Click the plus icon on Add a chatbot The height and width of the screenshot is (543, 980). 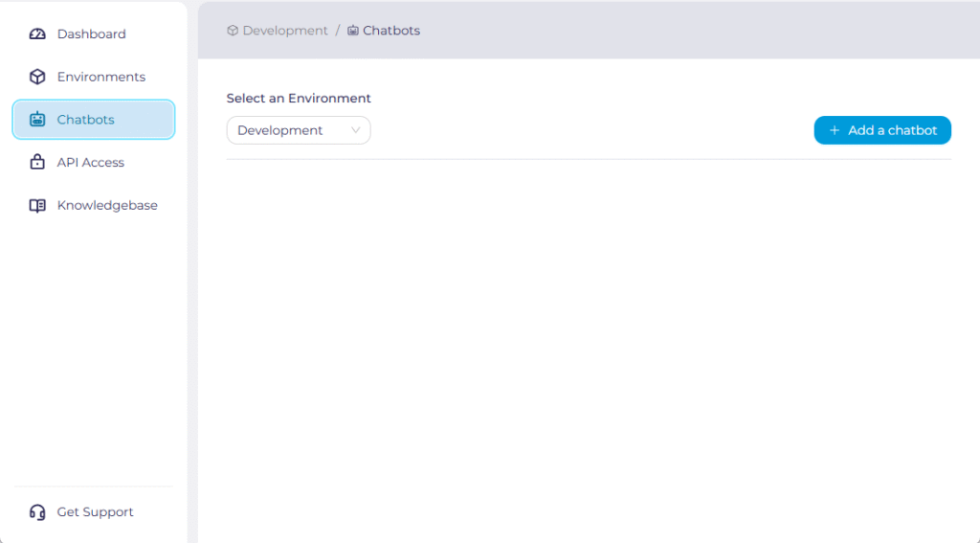coord(835,130)
